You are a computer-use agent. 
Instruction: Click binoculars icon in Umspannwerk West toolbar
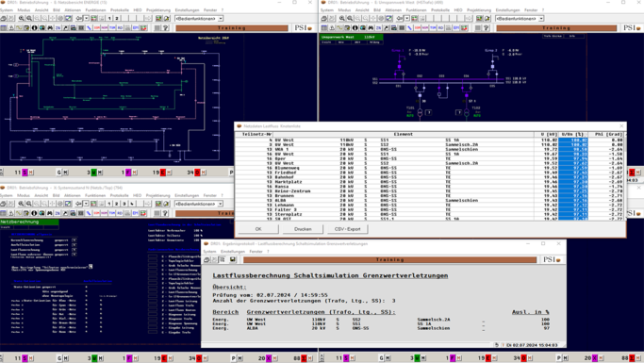[x=371, y=28]
